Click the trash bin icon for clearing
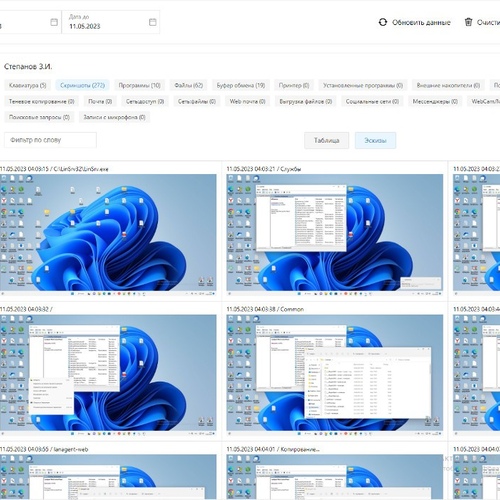The image size is (500, 500). pyautogui.click(x=468, y=22)
